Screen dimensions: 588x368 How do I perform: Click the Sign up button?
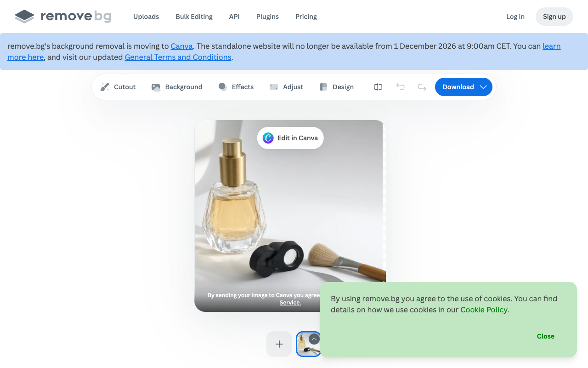click(554, 17)
